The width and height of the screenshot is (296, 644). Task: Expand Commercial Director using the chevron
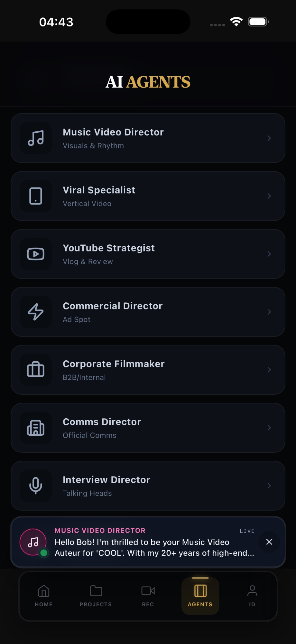coord(269,312)
